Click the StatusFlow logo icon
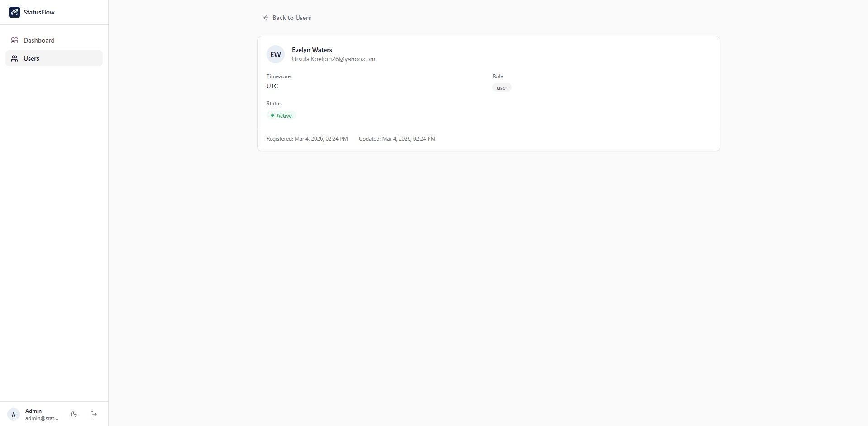The image size is (868, 426). 14,12
